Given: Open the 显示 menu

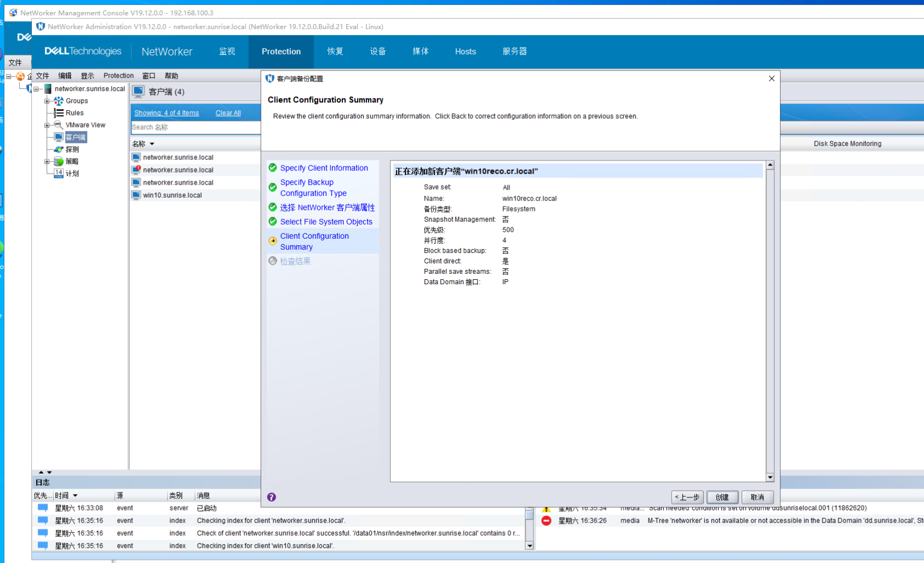Looking at the screenshot, I should 88,76.
